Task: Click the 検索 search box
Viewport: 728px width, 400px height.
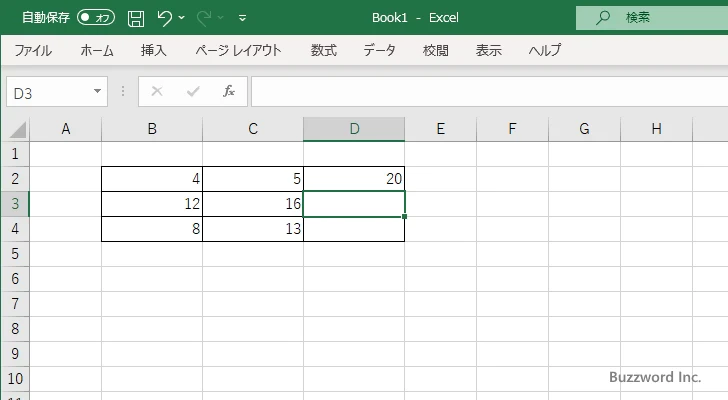Action: [650, 17]
